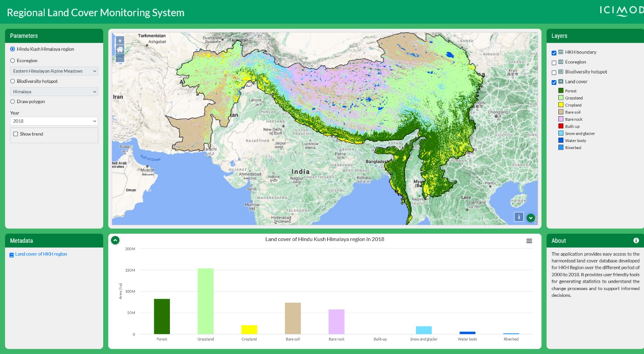
Task: Zoom in on the map
Action: coord(120,41)
